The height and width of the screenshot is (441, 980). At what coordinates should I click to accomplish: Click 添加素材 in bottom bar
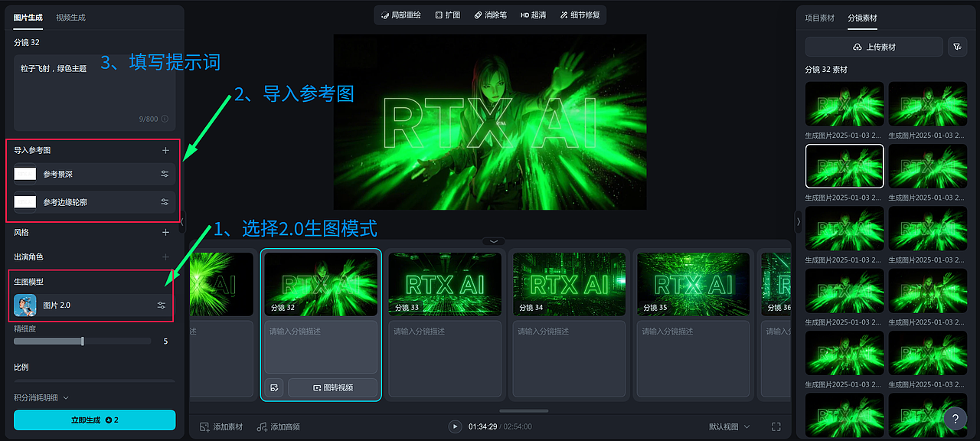coord(221,426)
